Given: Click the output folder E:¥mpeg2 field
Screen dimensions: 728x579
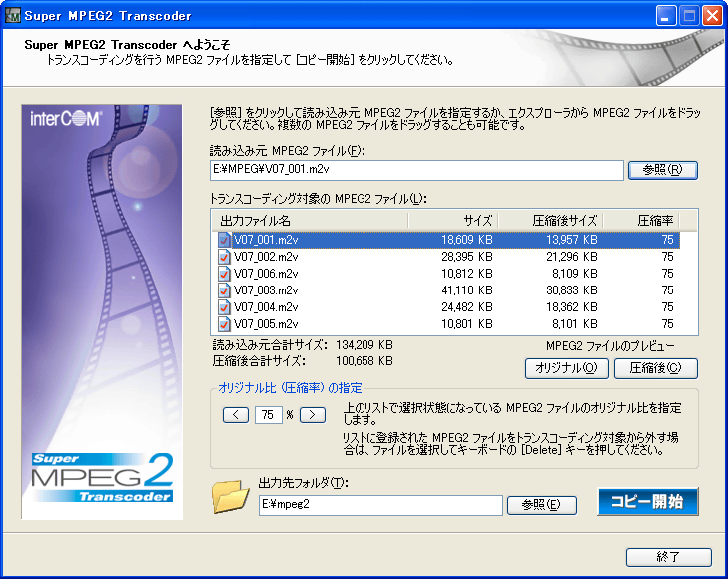Looking at the screenshot, I should pyautogui.click(x=380, y=505).
